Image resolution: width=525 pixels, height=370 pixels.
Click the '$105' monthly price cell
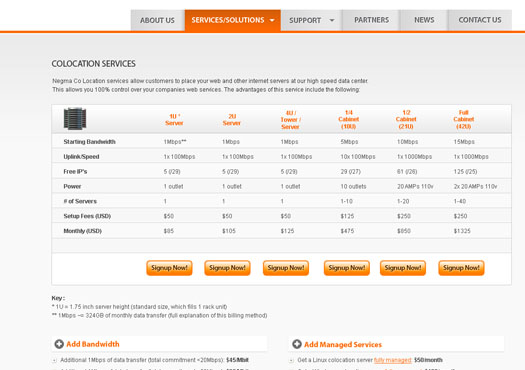[x=229, y=231]
